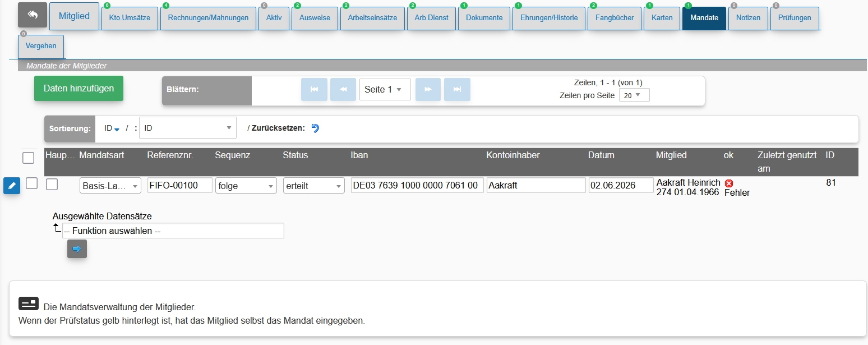Screen dimensions: 868x345
Task: Click the Kontoinhaber field Aakraft
Action: click(536, 185)
